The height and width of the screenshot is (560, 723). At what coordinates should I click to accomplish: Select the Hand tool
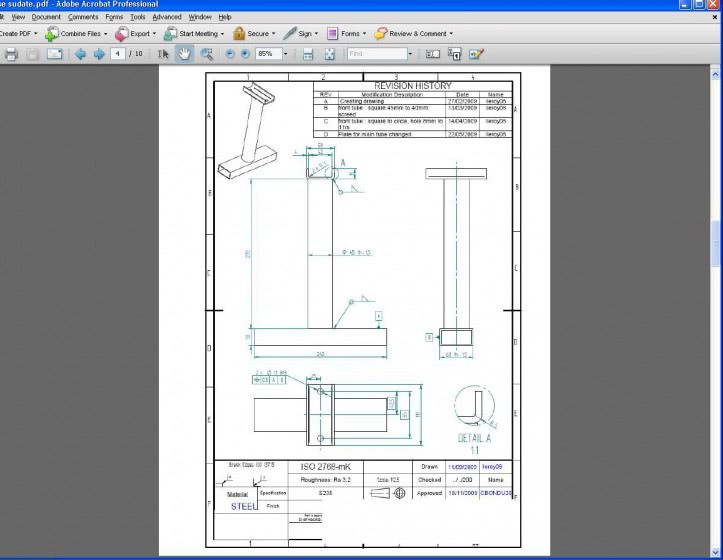[x=185, y=54]
